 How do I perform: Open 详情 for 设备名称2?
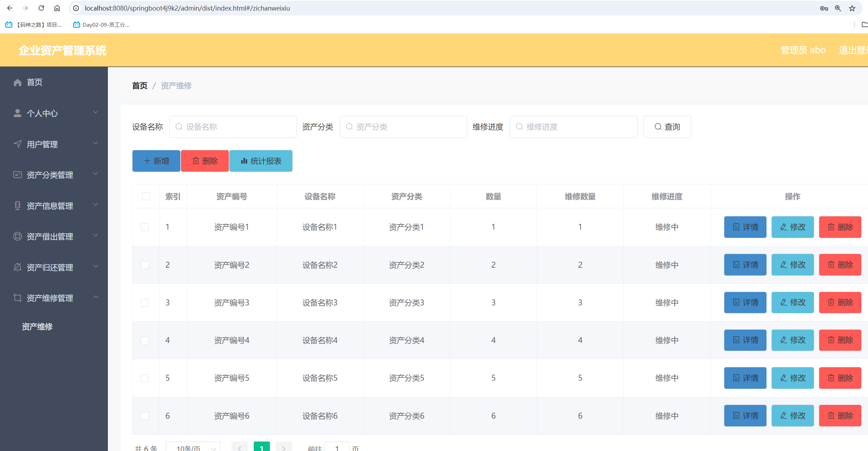point(745,265)
